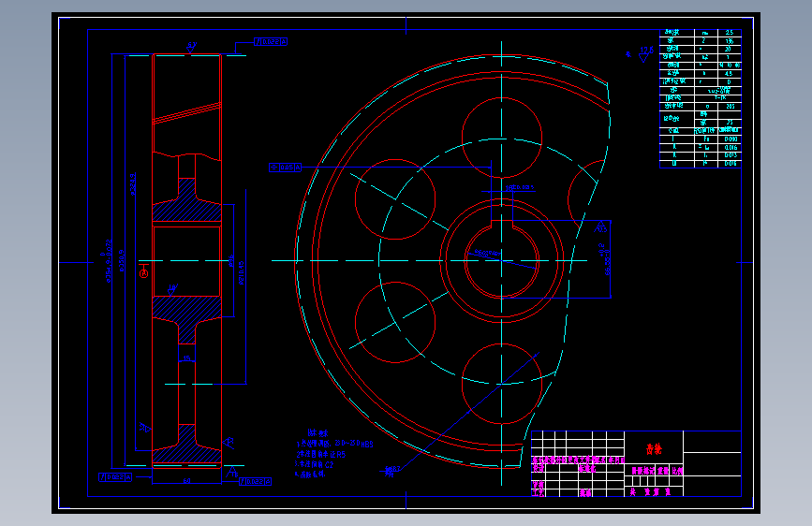Select the 0.022 A tolerance frame at bottom right
Image resolution: width=812 pixels, height=526 pixels.
point(255,481)
